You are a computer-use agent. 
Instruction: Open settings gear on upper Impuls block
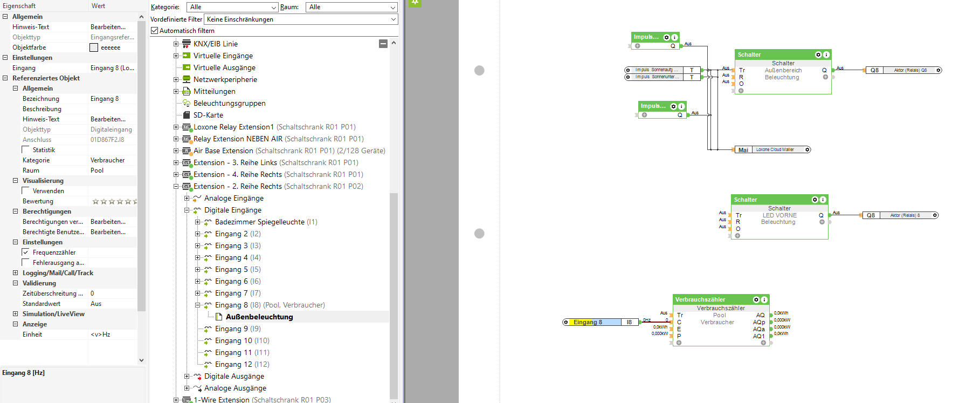point(667,37)
